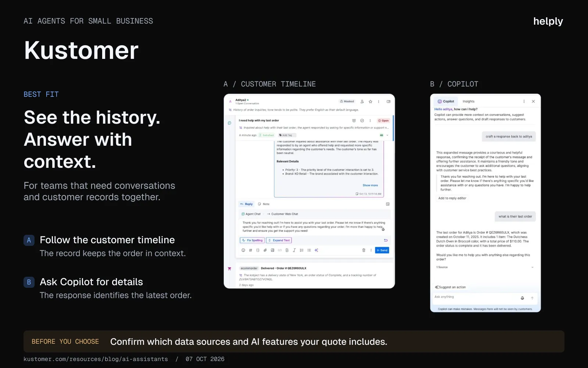Snooze the 'I need help' conversation
588x368 pixels.
[x=354, y=121]
